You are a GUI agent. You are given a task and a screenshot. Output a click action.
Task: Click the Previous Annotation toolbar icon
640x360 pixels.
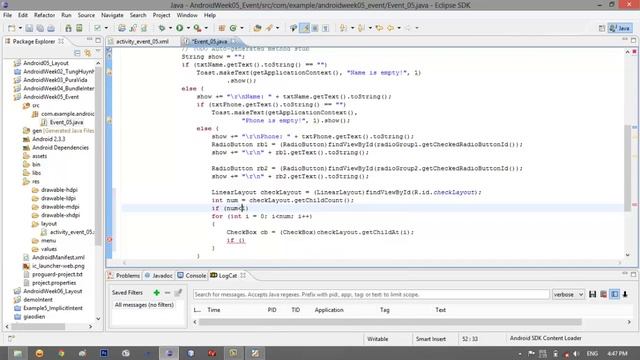[x=361, y=28]
